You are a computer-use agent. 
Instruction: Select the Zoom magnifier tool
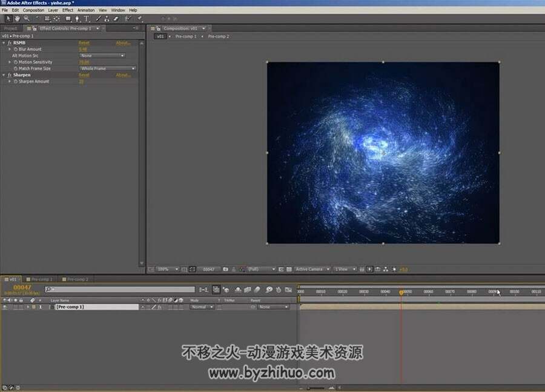(x=27, y=18)
